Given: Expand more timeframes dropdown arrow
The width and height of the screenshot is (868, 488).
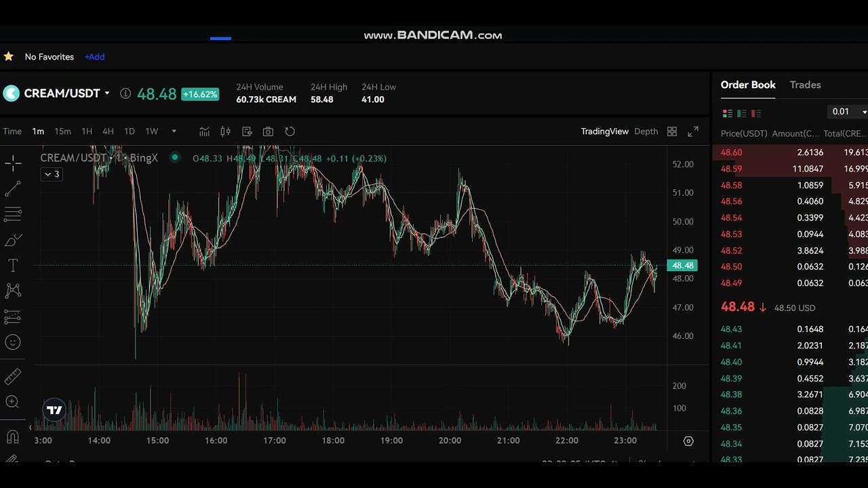Looking at the screenshot, I should tap(174, 131).
